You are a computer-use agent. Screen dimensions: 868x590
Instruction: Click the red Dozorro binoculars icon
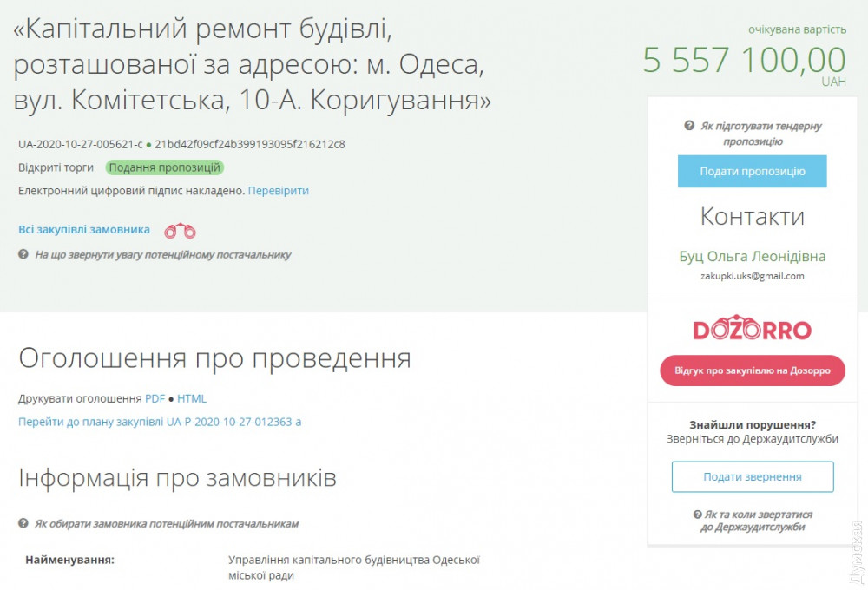click(180, 231)
